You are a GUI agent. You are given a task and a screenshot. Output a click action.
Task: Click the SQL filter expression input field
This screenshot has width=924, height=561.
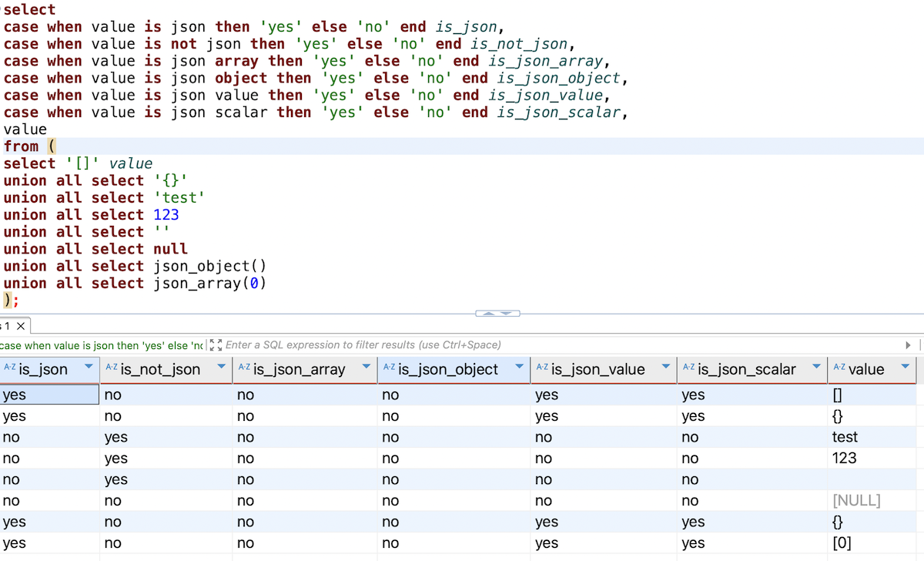[x=539, y=345]
